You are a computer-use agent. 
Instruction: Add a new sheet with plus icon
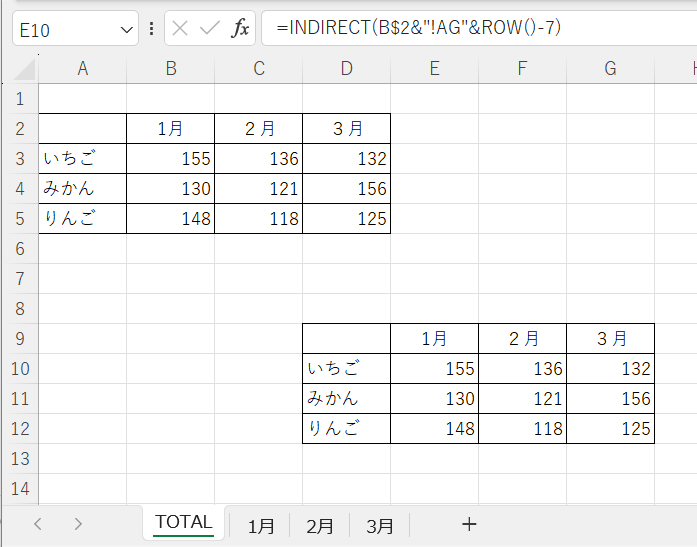coord(469,524)
